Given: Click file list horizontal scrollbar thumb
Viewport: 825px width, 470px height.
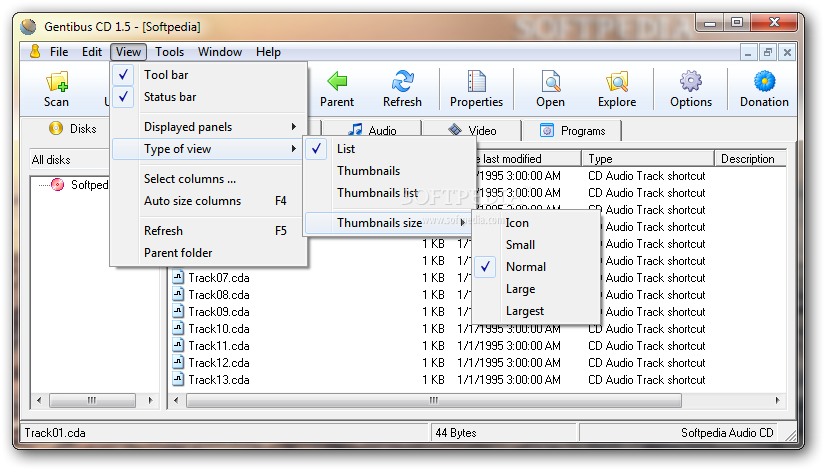Looking at the screenshot, I should (434, 401).
